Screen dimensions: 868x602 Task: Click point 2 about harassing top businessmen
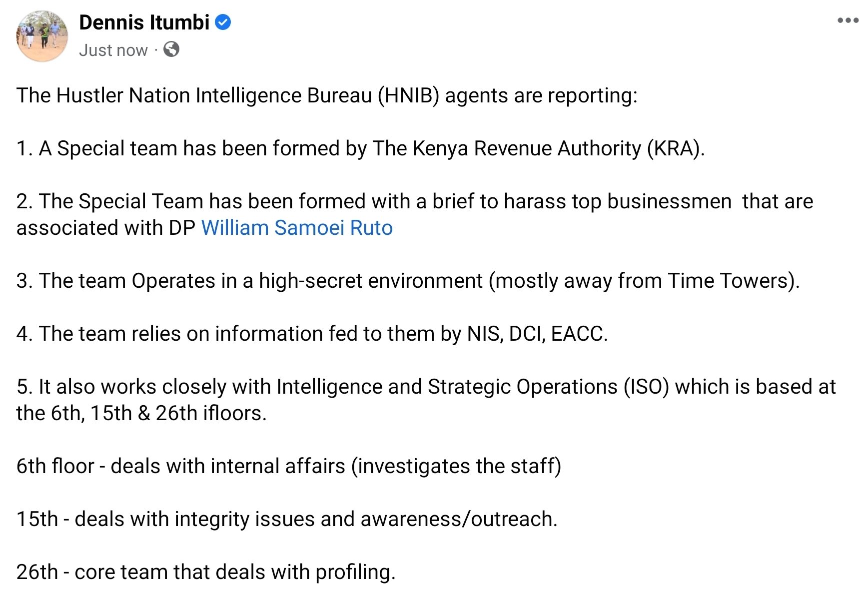[x=415, y=214]
